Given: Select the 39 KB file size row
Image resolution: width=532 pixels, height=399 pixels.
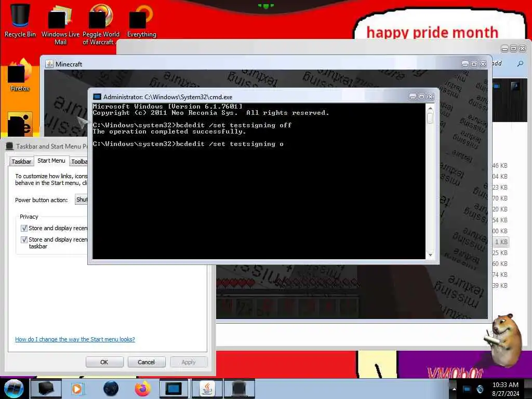Looking at the screenshot, I should 500,285.
